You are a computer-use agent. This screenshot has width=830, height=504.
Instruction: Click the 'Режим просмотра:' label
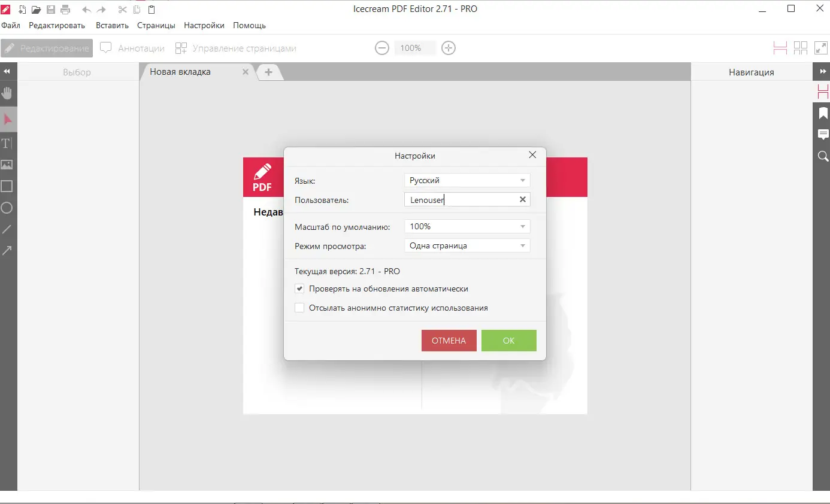pos(331,246)
